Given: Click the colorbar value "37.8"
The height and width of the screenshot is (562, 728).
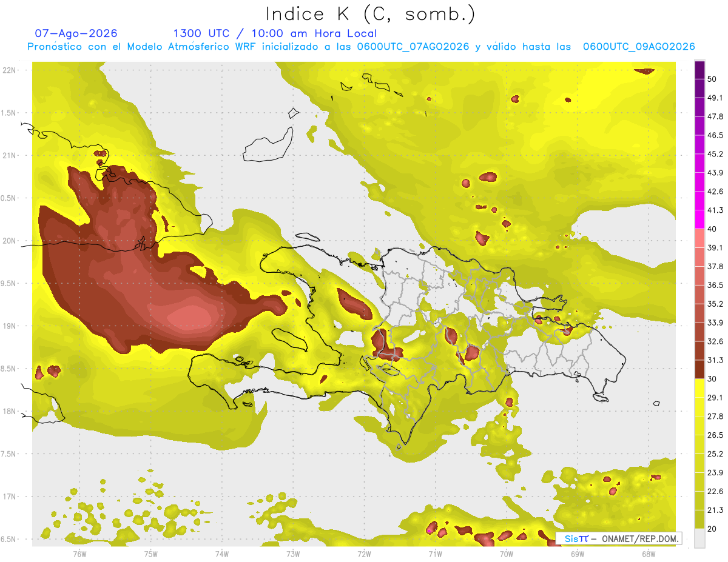Looking at the screenshot, I should (x=715, y=266).
